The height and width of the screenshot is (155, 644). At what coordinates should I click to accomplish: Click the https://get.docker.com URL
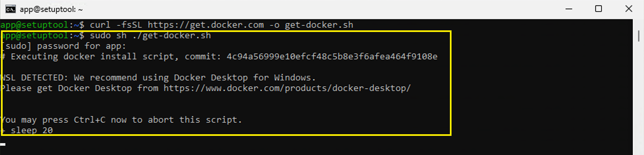(206, 25)
